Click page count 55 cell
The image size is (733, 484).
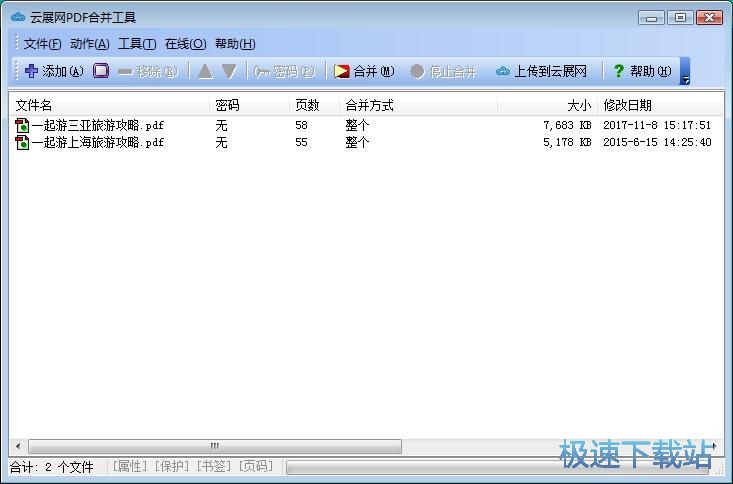(302, 142)
